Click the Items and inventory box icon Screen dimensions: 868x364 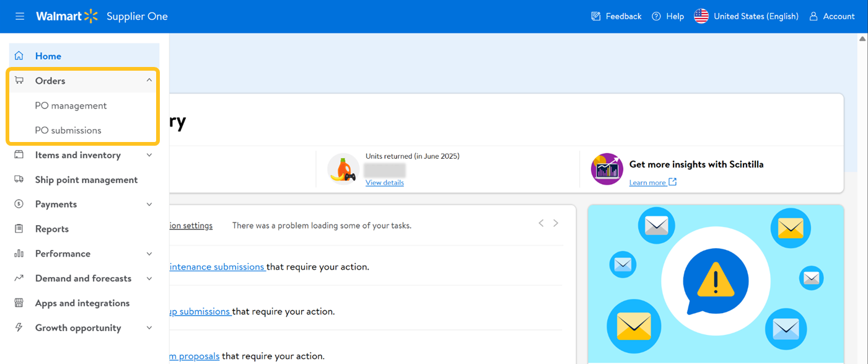[19, 155]
